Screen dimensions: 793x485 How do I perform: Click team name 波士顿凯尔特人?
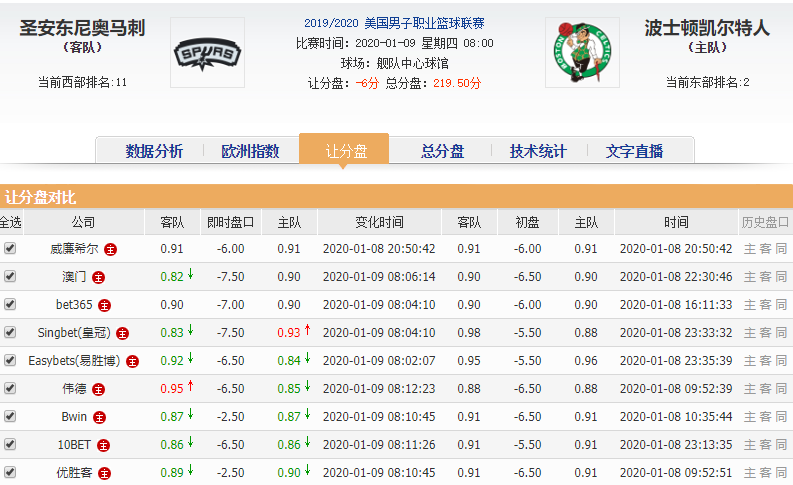click(707, 28)
